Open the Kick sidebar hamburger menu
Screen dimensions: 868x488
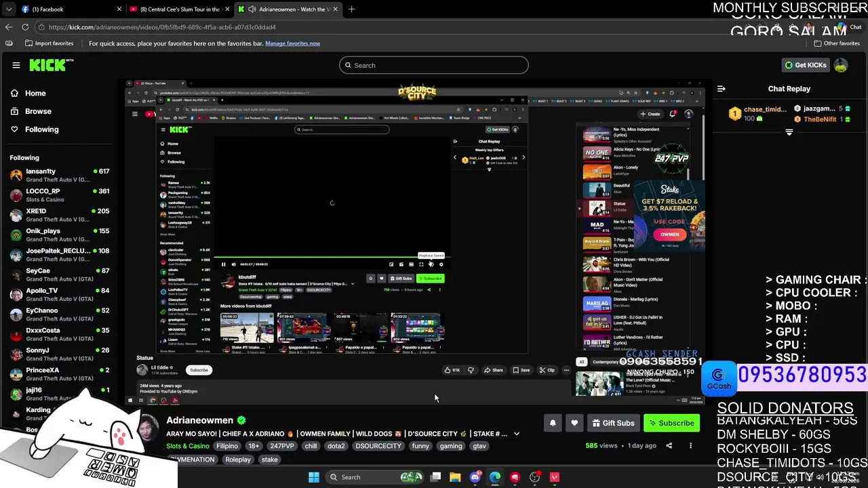16,65
